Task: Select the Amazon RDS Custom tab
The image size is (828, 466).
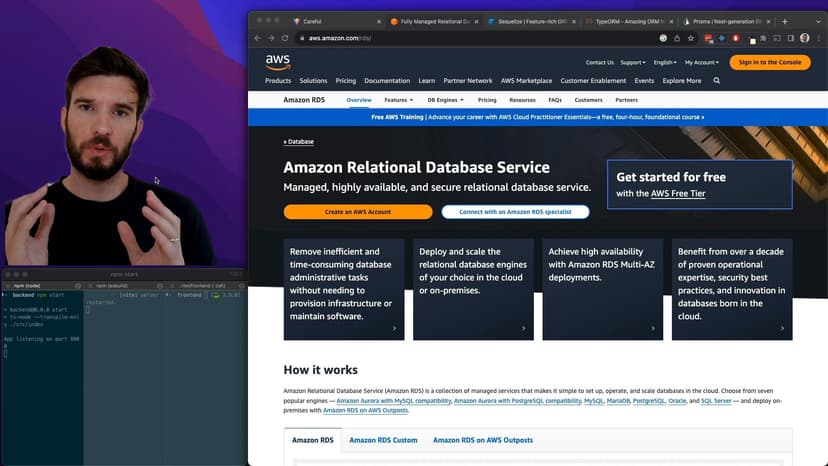Action: click(x=383, y=440)
